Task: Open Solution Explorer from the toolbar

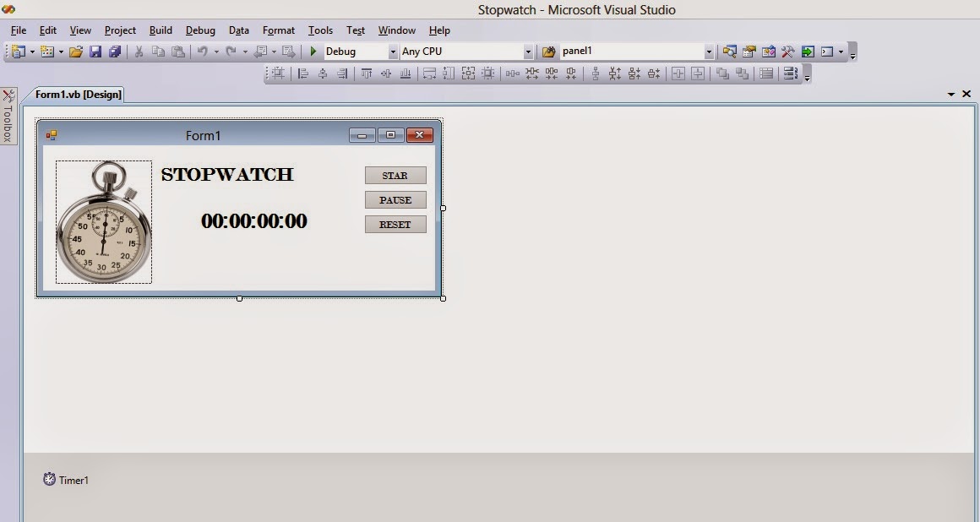Action: coord(729,52)
